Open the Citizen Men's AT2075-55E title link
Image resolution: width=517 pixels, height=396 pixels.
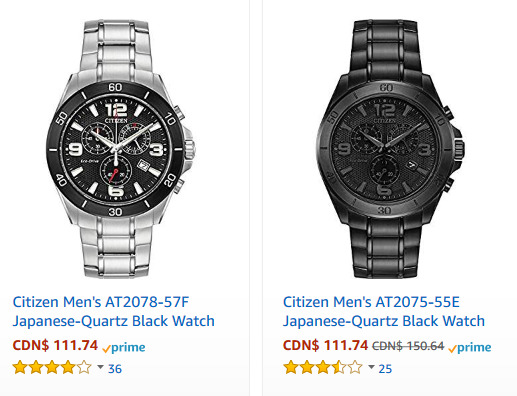click(x=384, y=311)
